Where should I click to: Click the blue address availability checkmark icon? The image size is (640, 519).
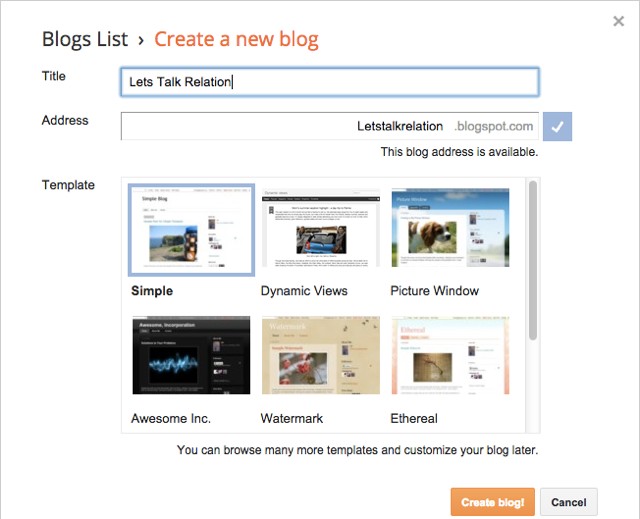tap(558, 127)
